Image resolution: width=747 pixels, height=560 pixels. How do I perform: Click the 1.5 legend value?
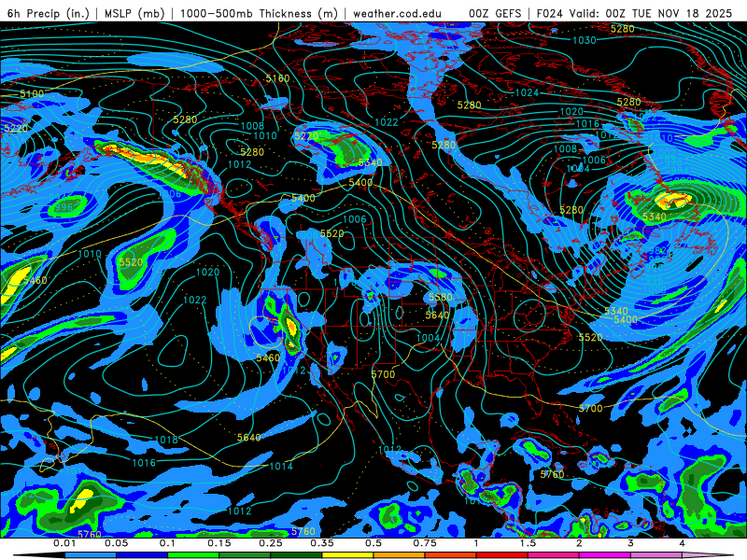tap(528, 543)
